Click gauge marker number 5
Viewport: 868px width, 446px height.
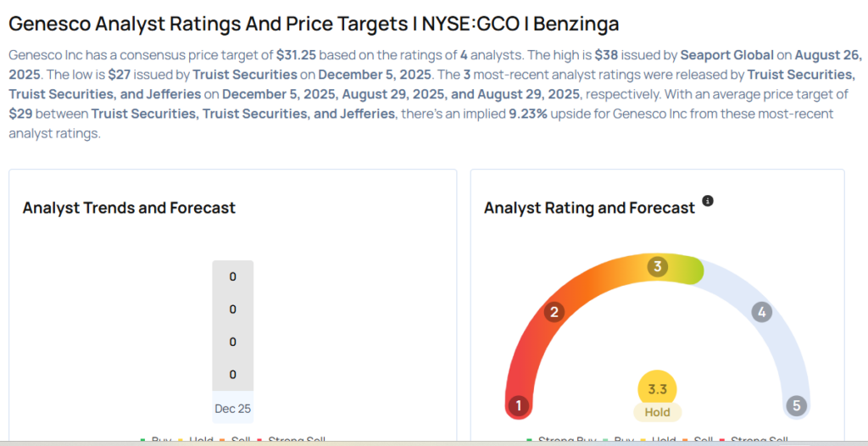coord(796,405)
